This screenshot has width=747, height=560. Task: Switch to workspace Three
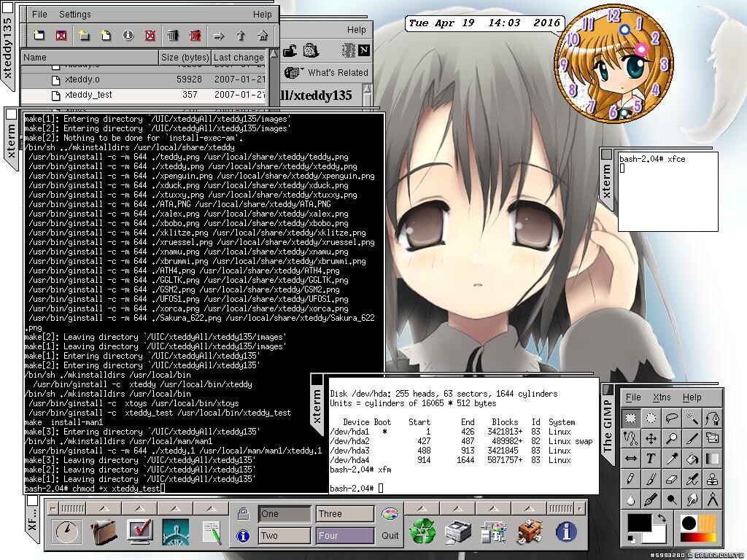[344, 514]
